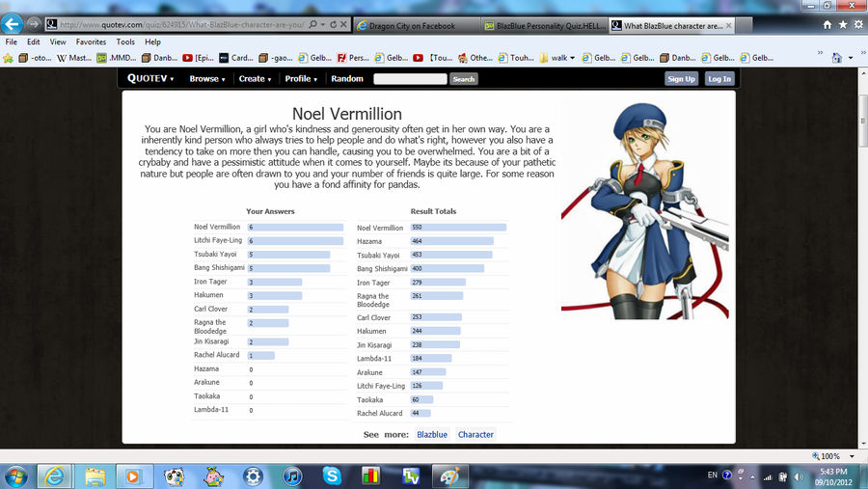The height and width of the screenshot is (489, 868).
Task: Open Internet Explorer from the taskbar
Action: (x=54, y=476)
